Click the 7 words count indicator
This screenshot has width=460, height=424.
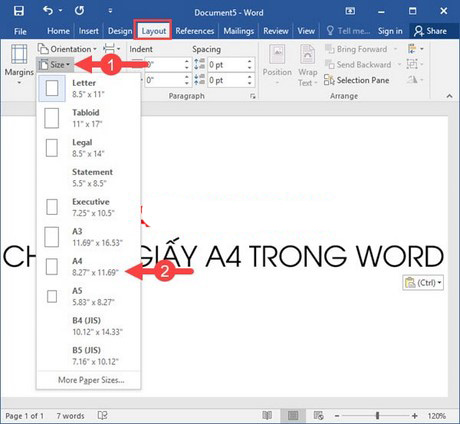tap(70, 416)
